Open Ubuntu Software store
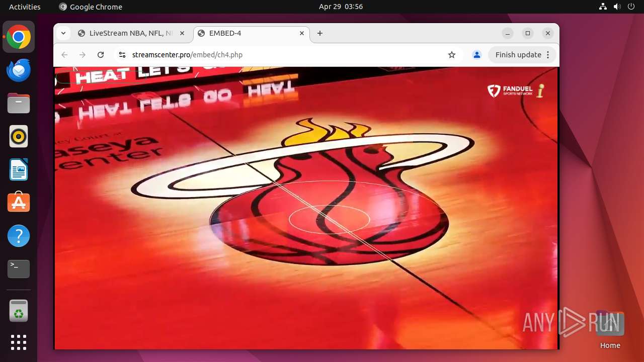644x362 pixels. pos(19,203)
